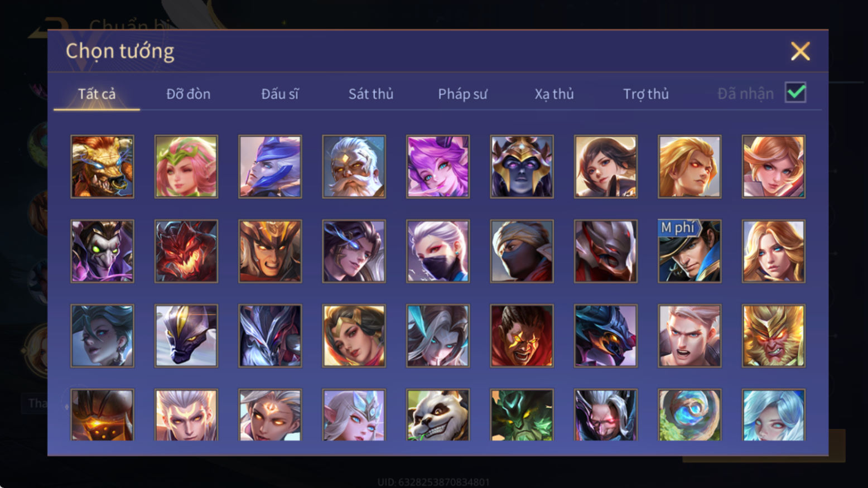This screenshot has width=868, height=488.
Task: Show the 'Pháp sư' hero category
Action: [462, 94]
